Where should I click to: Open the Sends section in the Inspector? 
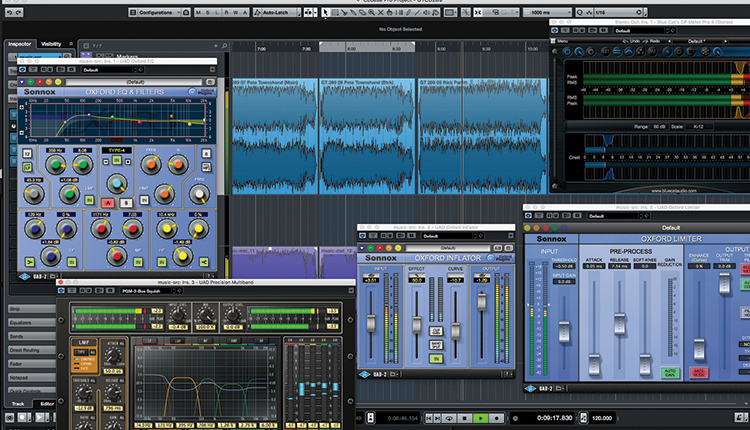click(31, 336)
